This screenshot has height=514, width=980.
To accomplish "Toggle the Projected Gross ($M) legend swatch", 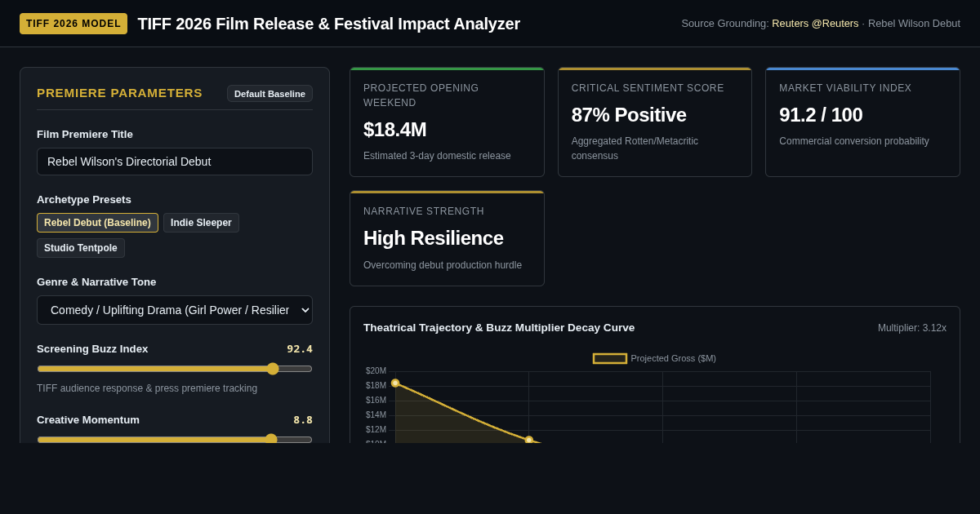I will pos(610,358).
